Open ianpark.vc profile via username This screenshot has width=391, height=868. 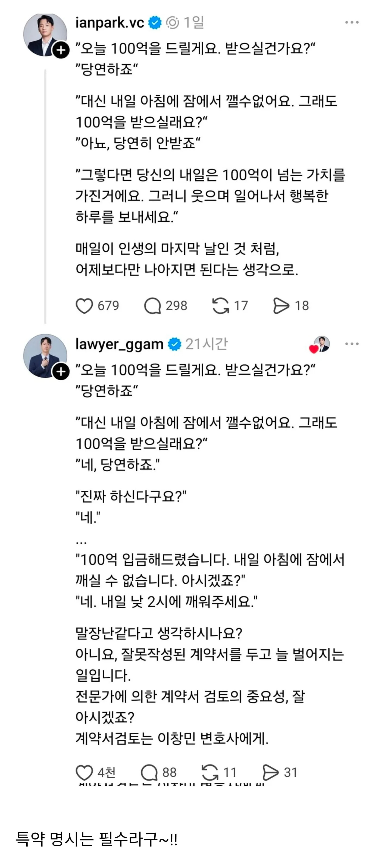110,23
